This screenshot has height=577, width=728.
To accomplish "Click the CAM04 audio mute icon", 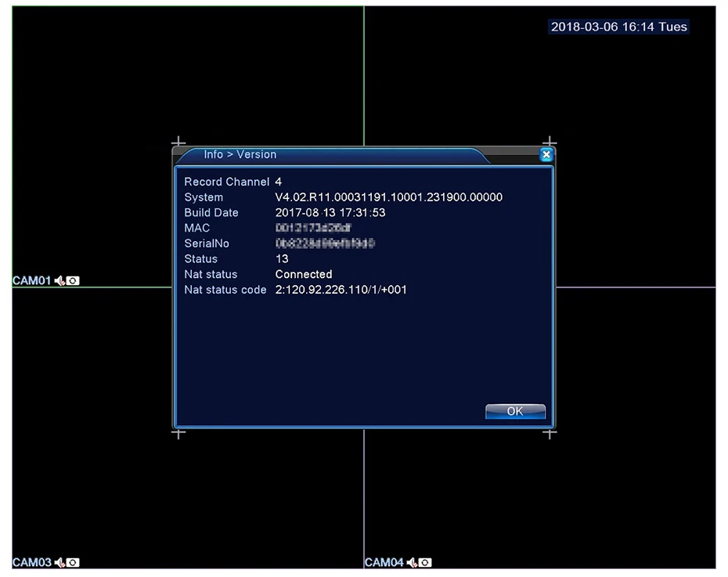I will (412, 563).
